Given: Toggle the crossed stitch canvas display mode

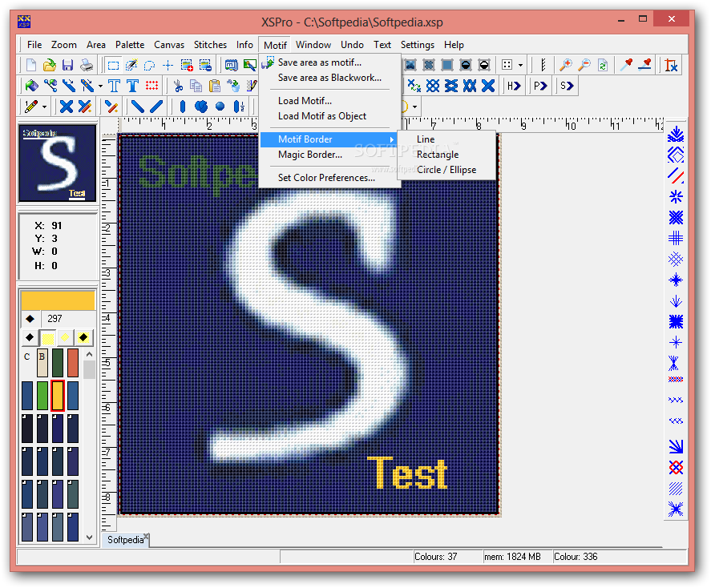Looking at the screenshot, I should 429,65.
